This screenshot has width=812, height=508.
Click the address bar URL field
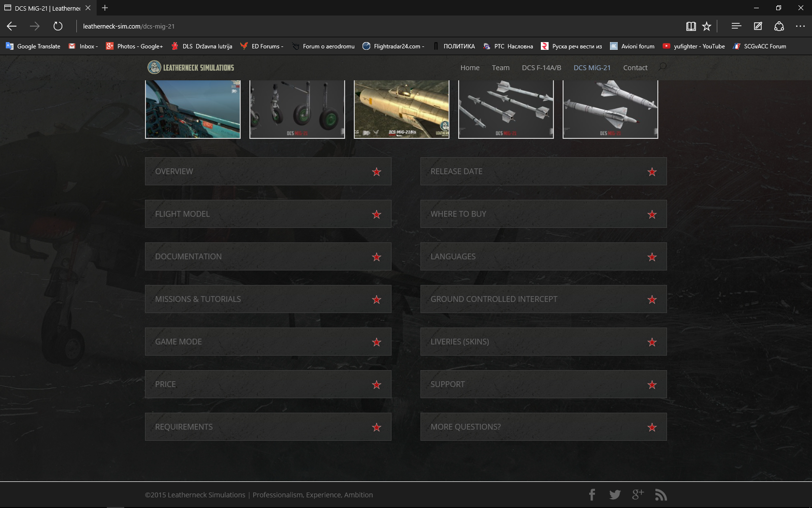click(377, 26)
